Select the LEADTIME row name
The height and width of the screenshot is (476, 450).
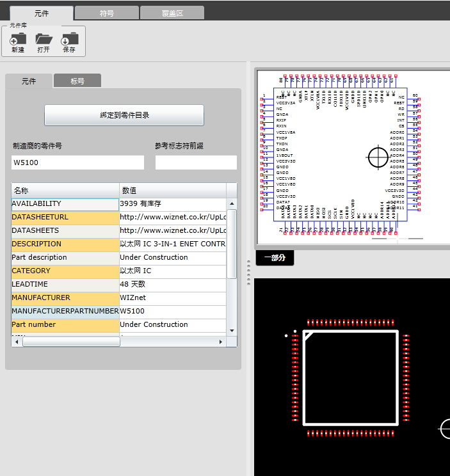[x=65, y=285]
